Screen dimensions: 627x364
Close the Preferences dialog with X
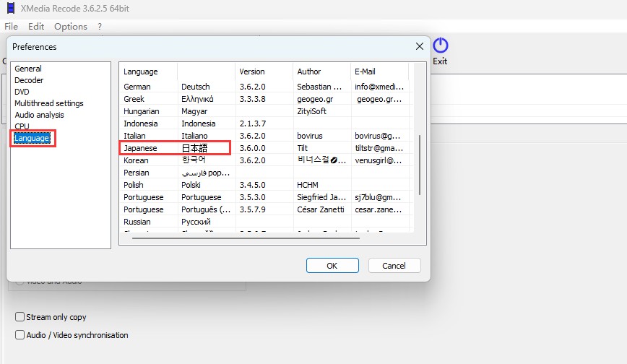tap(419, 46)
